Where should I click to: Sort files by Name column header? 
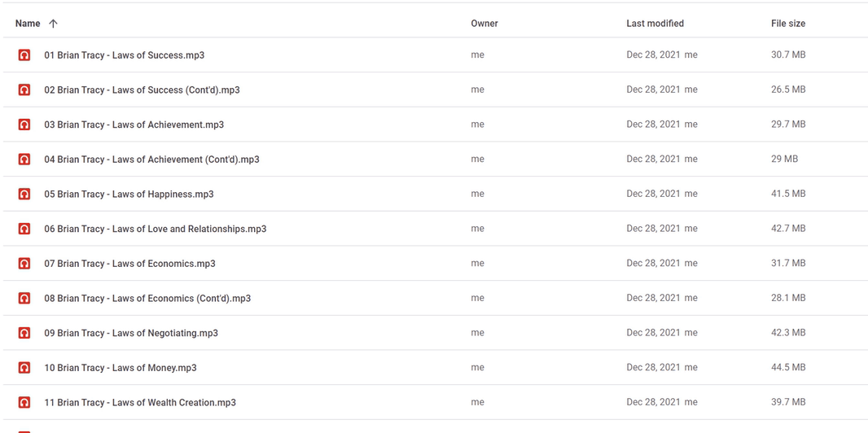click(x=28, y=24)
